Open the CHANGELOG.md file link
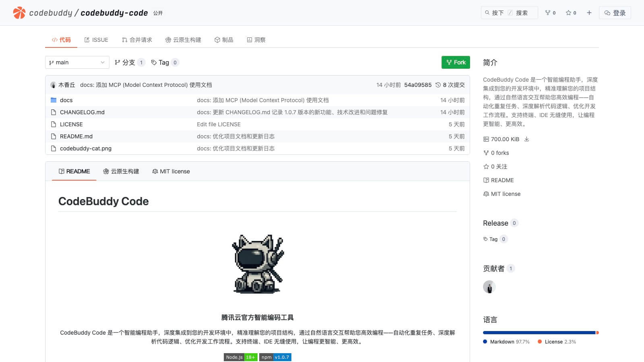Image resolution: width=644 pixels, height=362 pixels. (x=82, y=112)
